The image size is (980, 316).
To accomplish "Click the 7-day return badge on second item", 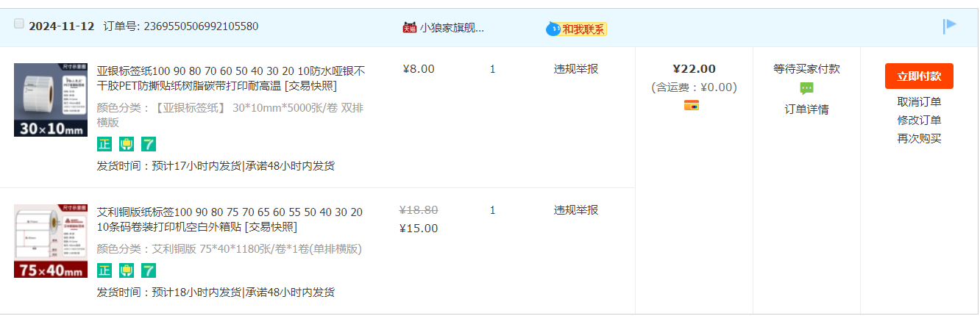I will pos(149,270).
